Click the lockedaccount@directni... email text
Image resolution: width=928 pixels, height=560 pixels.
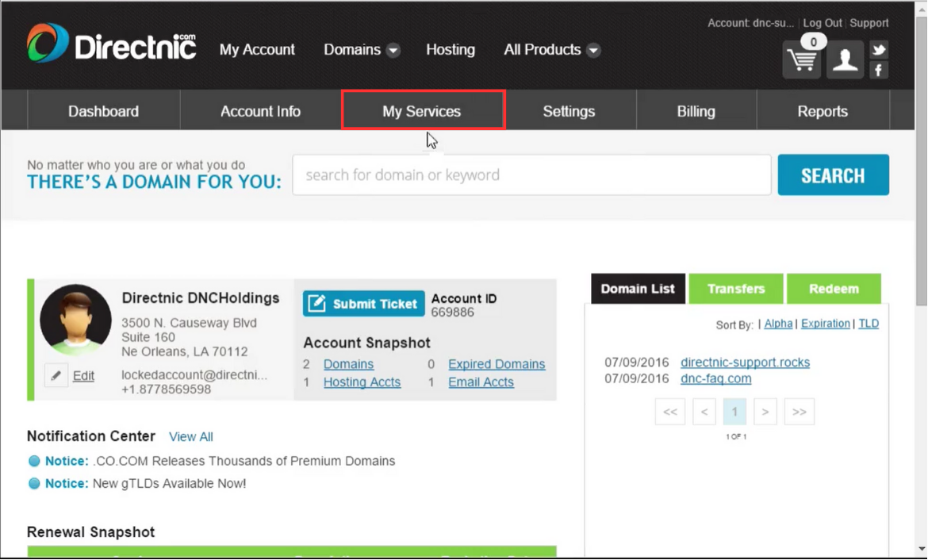click(194, 374)
